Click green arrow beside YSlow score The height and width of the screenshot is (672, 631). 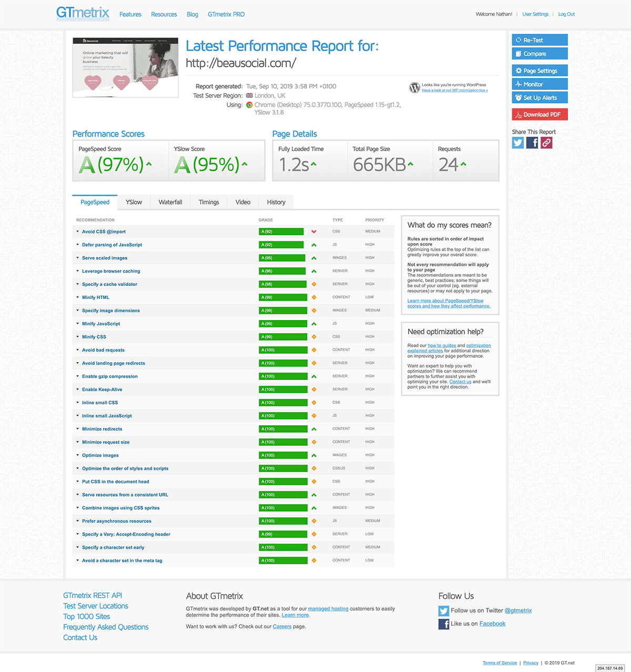point(245,164)
